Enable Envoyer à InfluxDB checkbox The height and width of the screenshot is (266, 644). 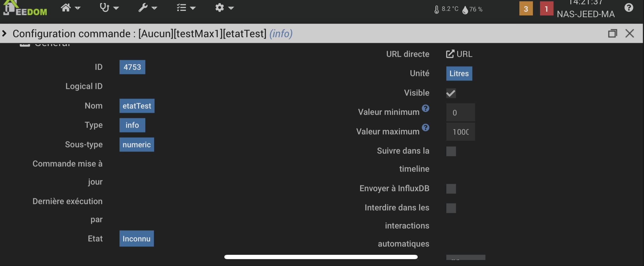[x=451, y=189]
